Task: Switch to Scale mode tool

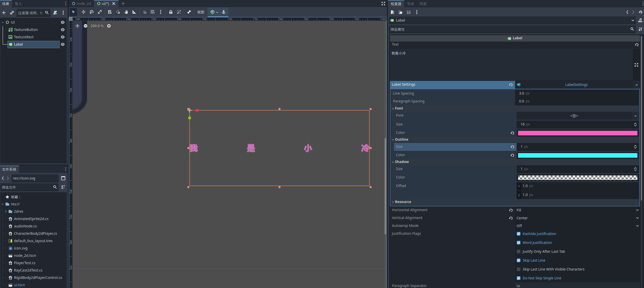Action: [x=100, y=12]
